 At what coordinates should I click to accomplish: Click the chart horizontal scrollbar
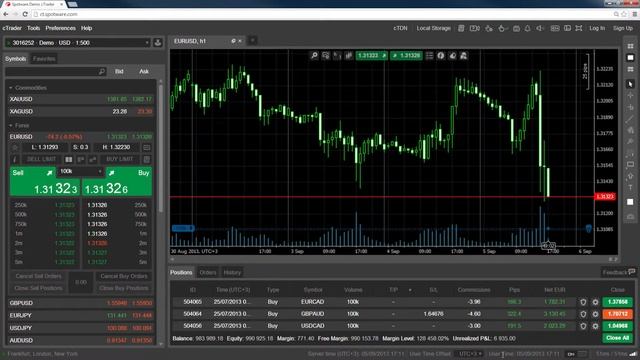pyautogui.click(x=394, y=259)
